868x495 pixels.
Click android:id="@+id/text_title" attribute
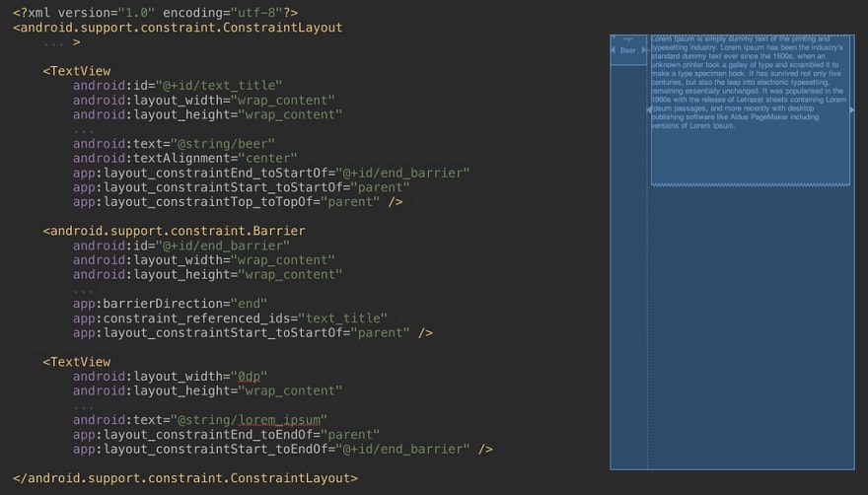coord(178,85)
